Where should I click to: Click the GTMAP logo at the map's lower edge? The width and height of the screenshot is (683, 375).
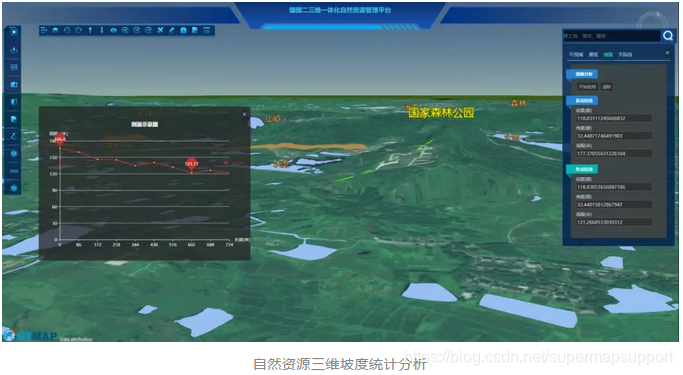click(x=30, y=336)
